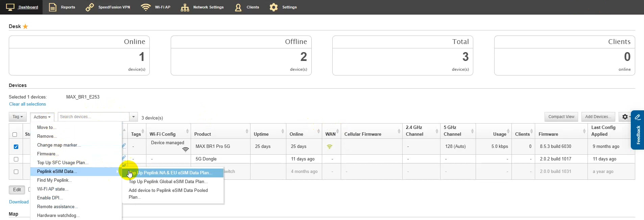This screenshot has width=644, height=220.
Task: Click the Clients person icon
Action: [x=238, y=7]
